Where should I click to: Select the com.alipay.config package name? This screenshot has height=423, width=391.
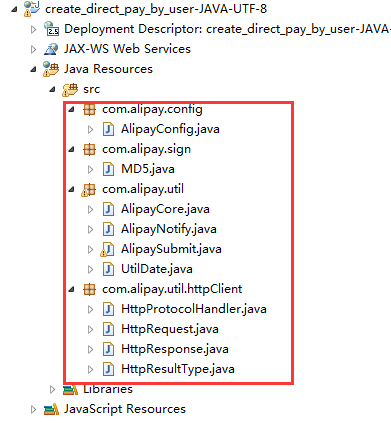(152, 110)
